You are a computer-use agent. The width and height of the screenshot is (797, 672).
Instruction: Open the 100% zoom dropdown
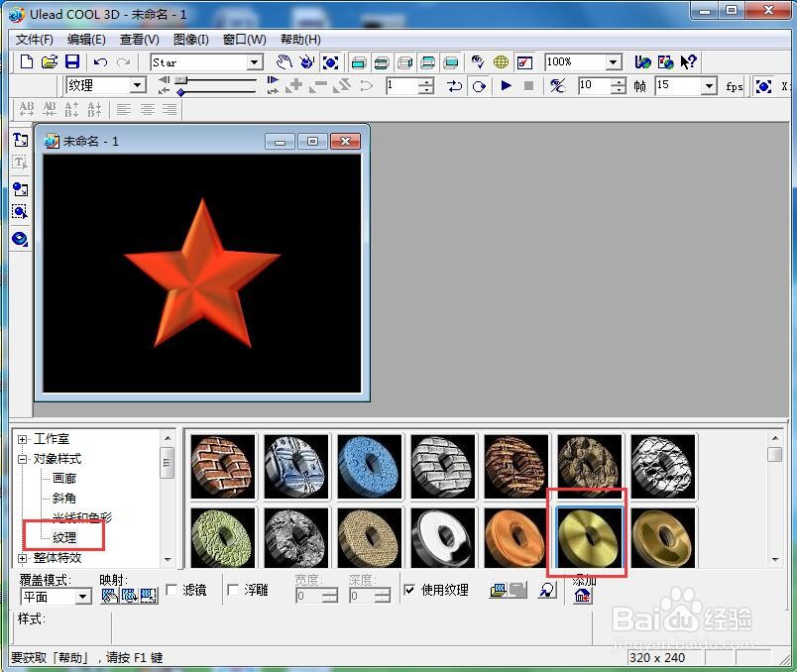[x=614, y=62]
